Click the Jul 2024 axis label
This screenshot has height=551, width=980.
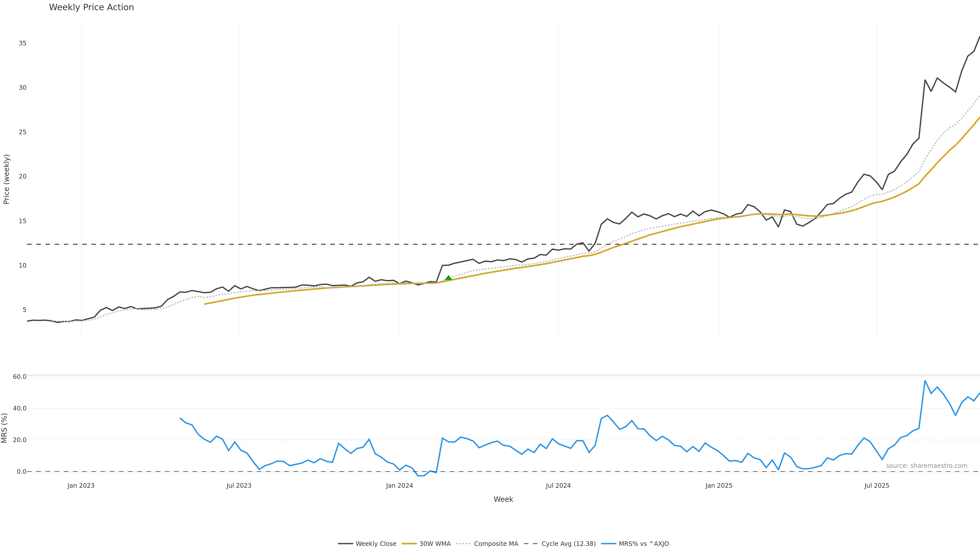pos(558,486)
